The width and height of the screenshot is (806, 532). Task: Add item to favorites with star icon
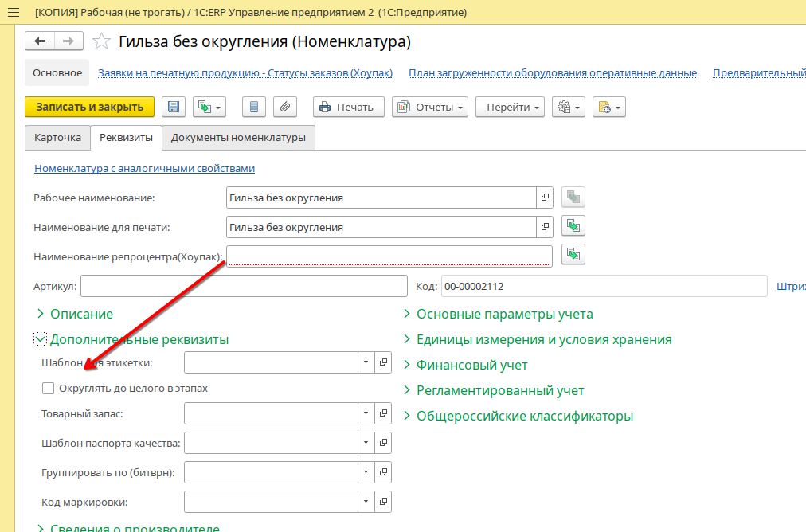[101, 41]
